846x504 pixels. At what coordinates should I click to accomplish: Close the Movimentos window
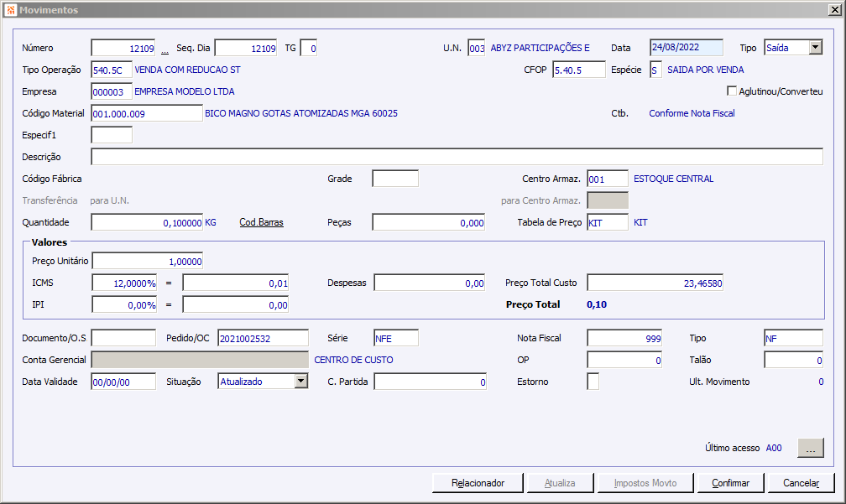(834, 10)
